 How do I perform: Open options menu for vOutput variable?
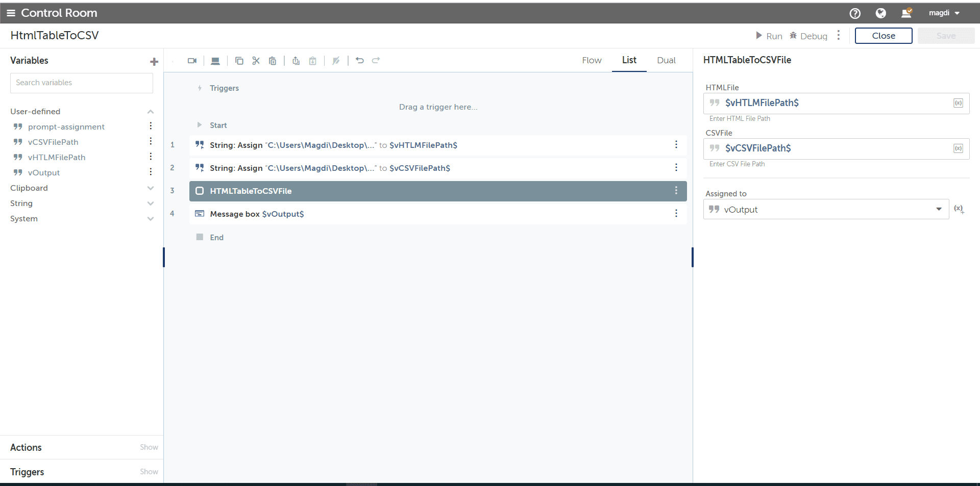click(x=151, y=172)
